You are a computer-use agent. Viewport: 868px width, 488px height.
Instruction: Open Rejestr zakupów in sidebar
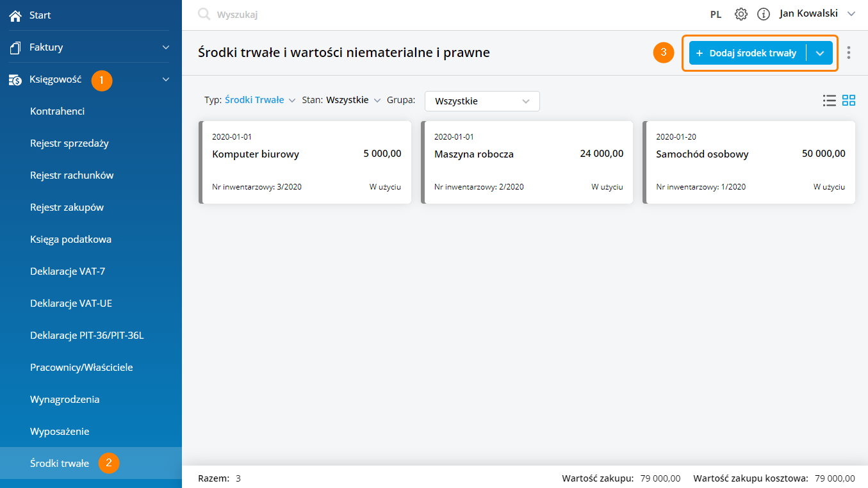[x=67, y=207]
